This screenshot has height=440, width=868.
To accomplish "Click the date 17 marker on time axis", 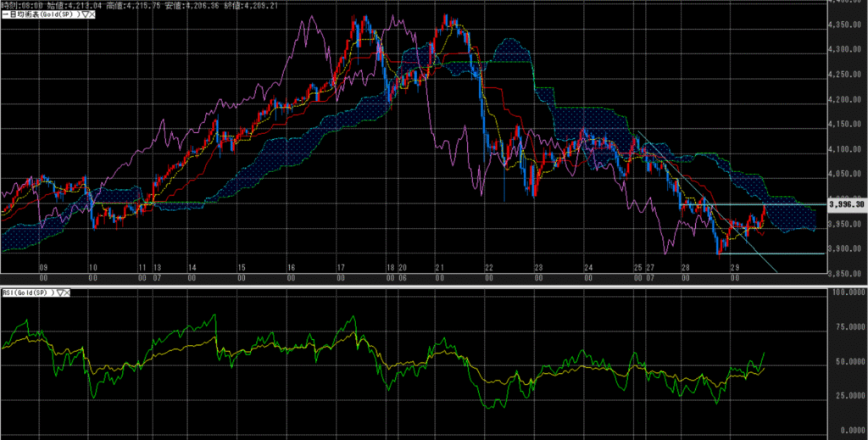I will pyautogui.click(x=340, y=267).
